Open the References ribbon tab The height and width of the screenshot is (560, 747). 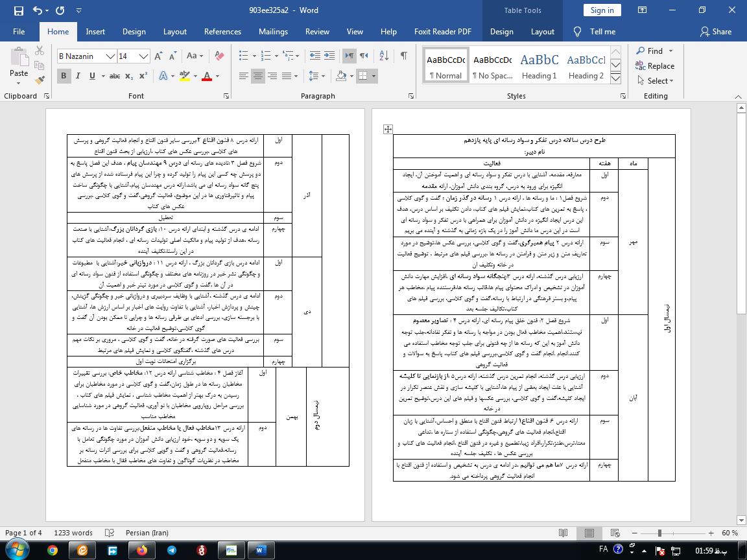click(222, 32)
